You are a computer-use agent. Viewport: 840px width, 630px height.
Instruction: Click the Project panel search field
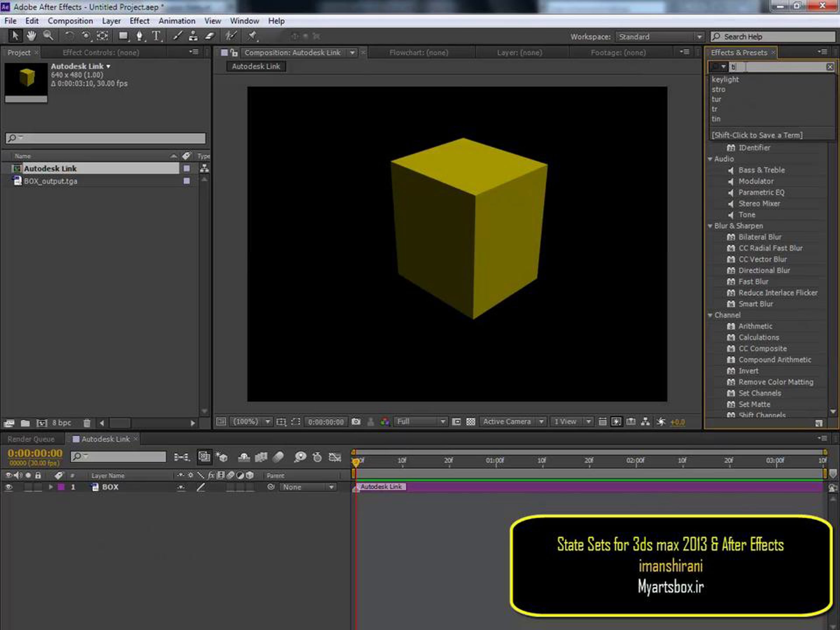pyautogui.click(x=106, y=138)
